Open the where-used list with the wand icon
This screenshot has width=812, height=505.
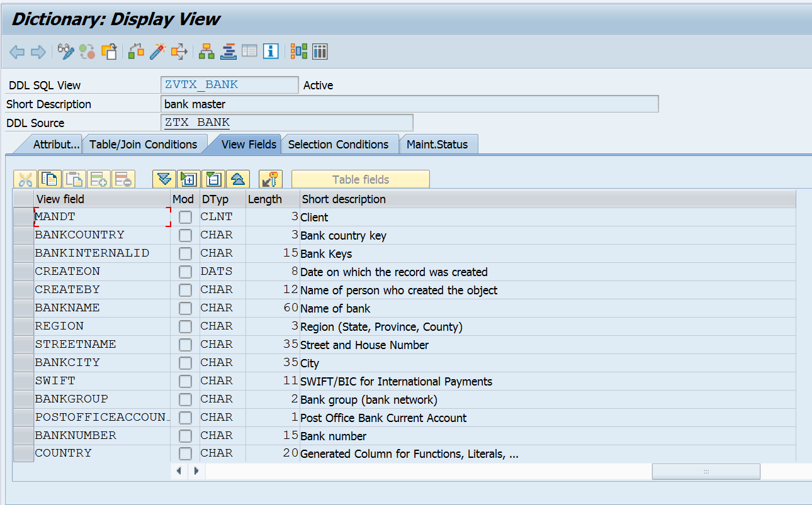[157, 52]
